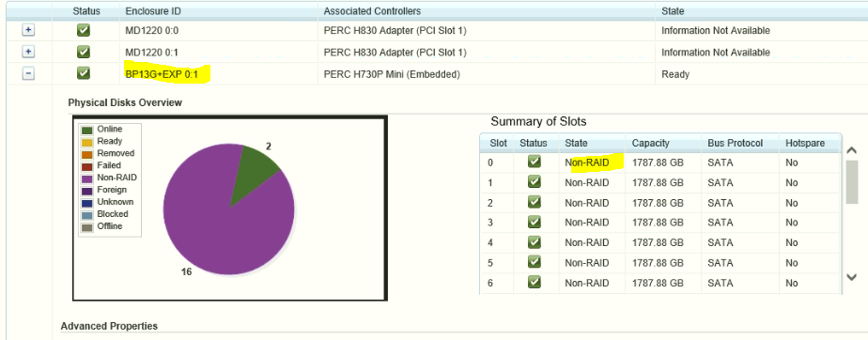Click the SATA protocol cell for slot 2
The height and width of the screenshot is (340, 868).
pos(721,203)
